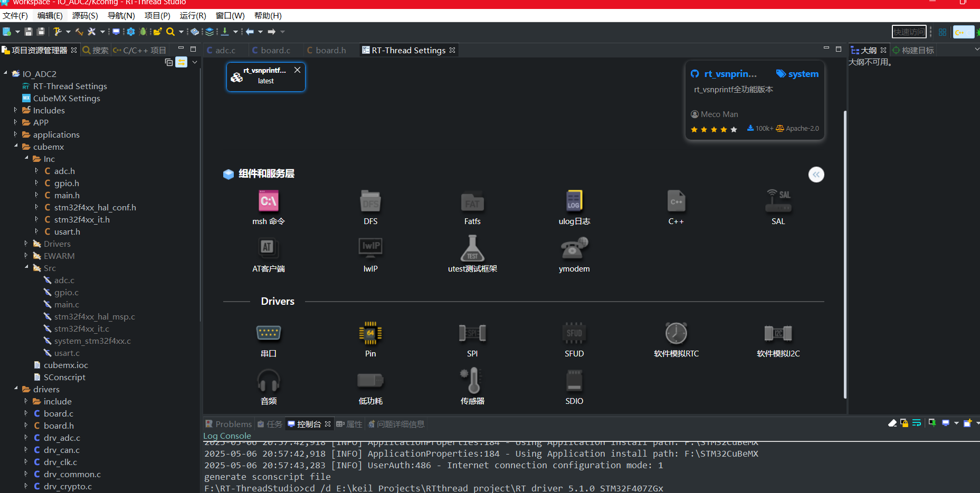
Task: Toggle the console scroll lock icon
Action: pos(905,423)
